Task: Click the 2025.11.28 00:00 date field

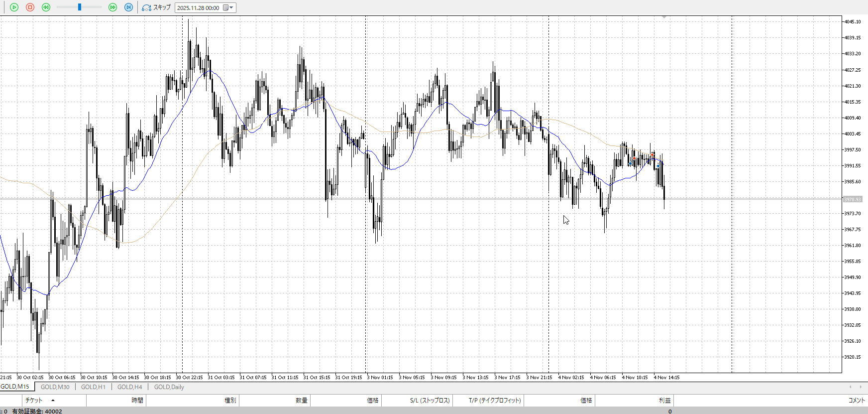Action: click(198, 8)
